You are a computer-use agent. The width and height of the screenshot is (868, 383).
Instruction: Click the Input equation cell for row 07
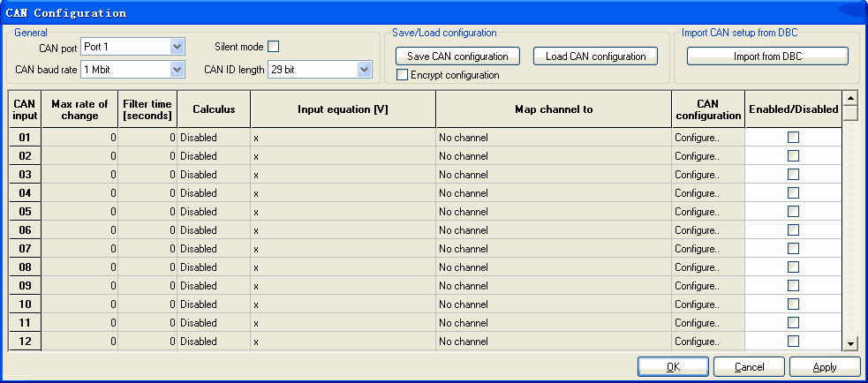point(343,249)
